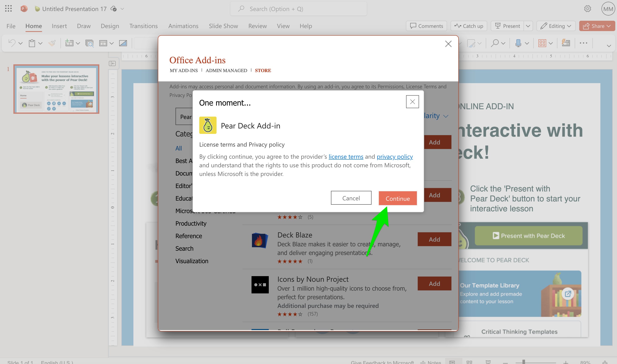617x364 pixels.
Task: Select slide 1 thumbnail
Action: [56, 89]
